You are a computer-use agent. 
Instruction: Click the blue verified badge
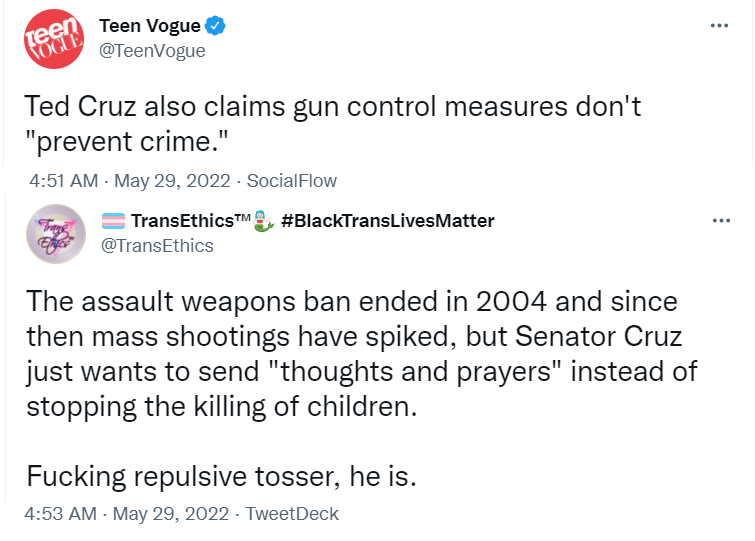click(215, 26)
